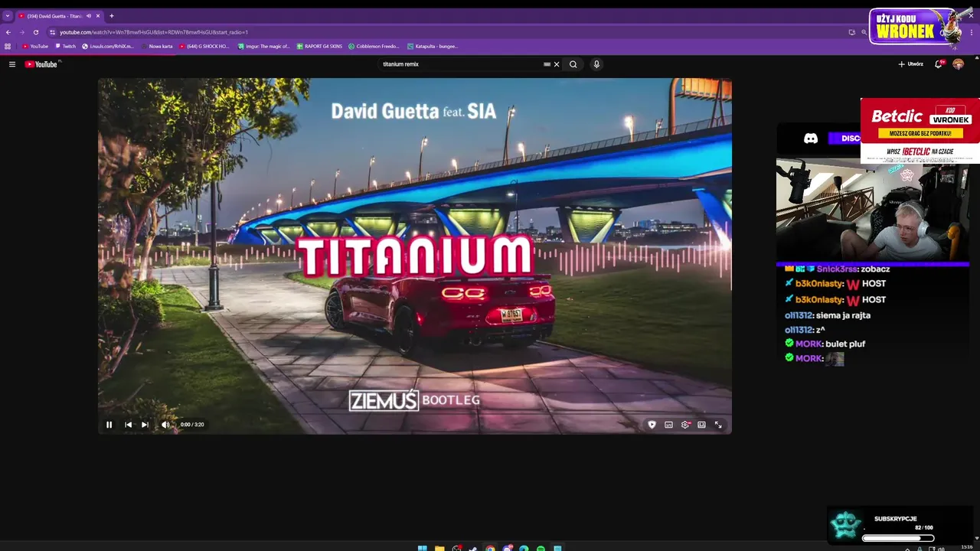Open Microsoft Edge from the taskbar
980x551 pixels.
coord(524,548)
